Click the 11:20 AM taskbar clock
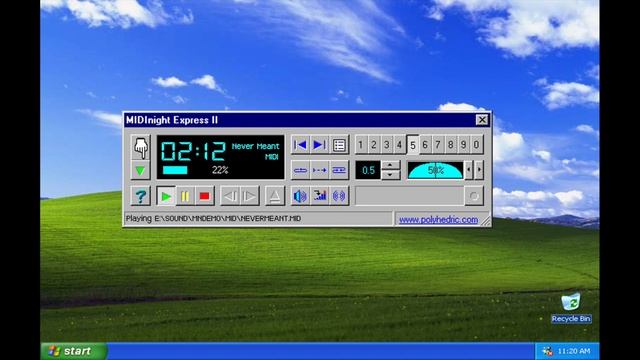Image resolution: width=640 pixels, height=360 pixels. [x=573, y=351]
